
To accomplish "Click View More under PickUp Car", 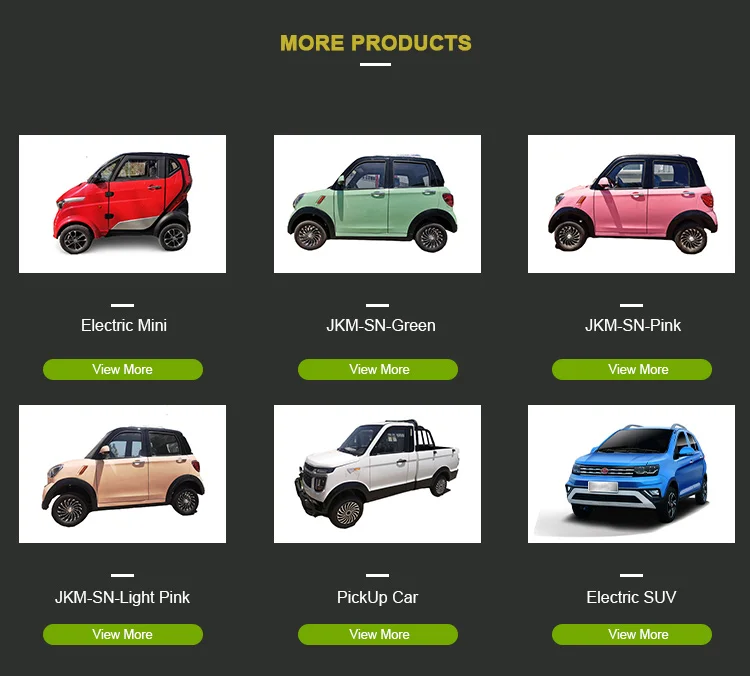I will (x=378, y=634).
